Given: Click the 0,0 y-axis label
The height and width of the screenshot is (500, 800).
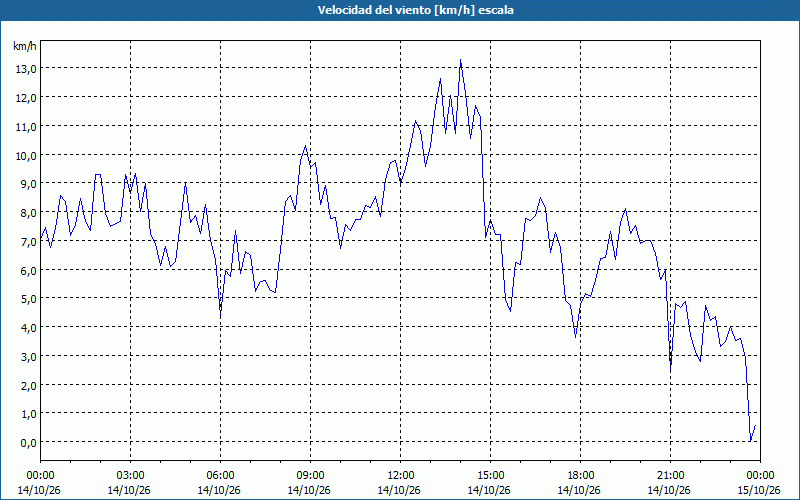Looking at the screenshot, I should [x=28, y=443].
